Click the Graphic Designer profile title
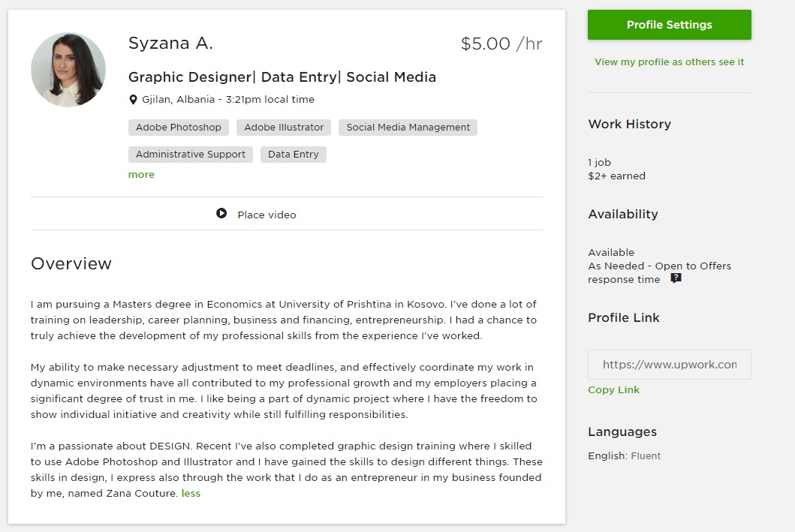 click(282, 77)
